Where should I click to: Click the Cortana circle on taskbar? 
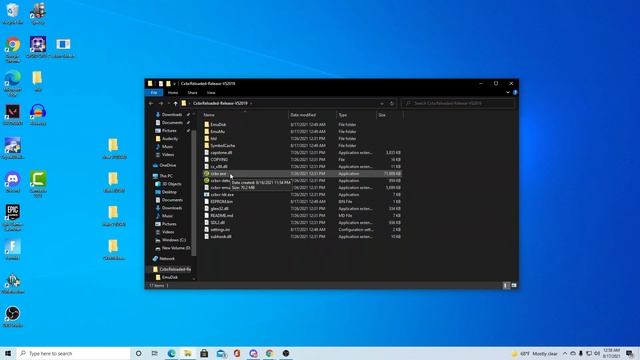pyautogui.click(x=138, y=353)
